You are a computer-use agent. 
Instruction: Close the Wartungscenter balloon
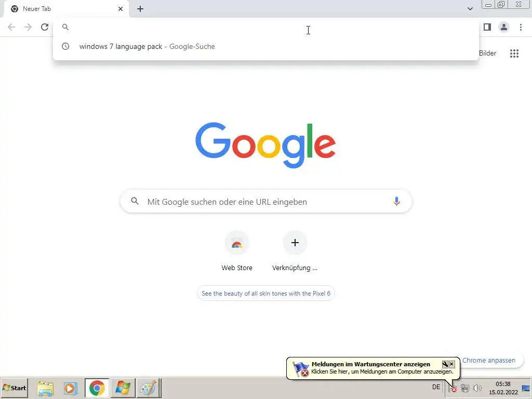(x=451, y=364)
